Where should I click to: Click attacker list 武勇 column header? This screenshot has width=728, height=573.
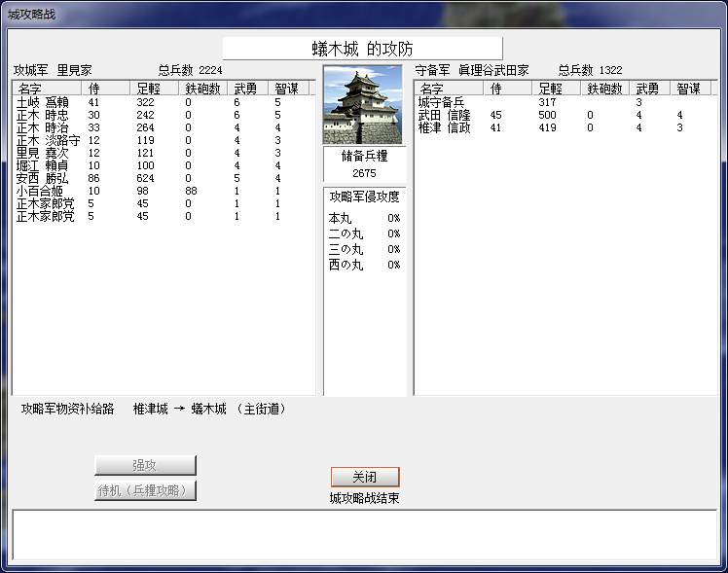click(248, 89)
